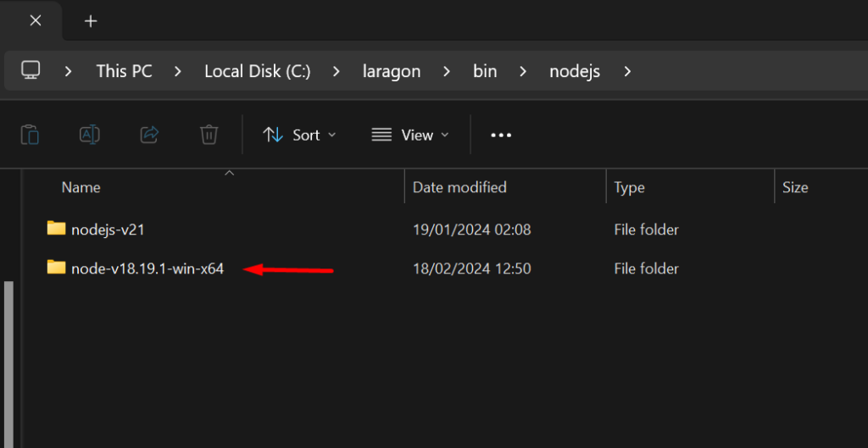Click the left pane vertical scrollbar
Image resolution: width=868 pixels, height=448 pixels.
coord(8,364)
